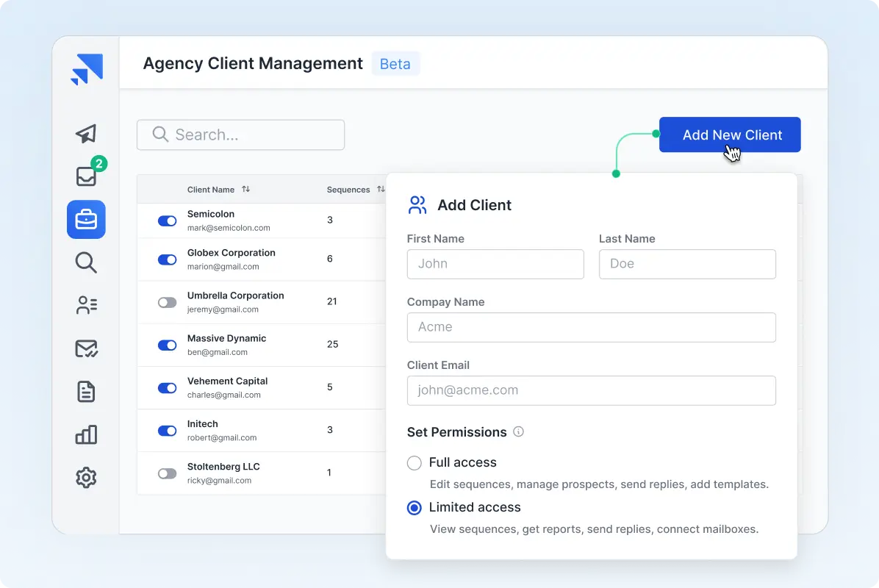
Task: Select the briefcase client management icon
Action: pyautogui.click(x=86, y=220)
